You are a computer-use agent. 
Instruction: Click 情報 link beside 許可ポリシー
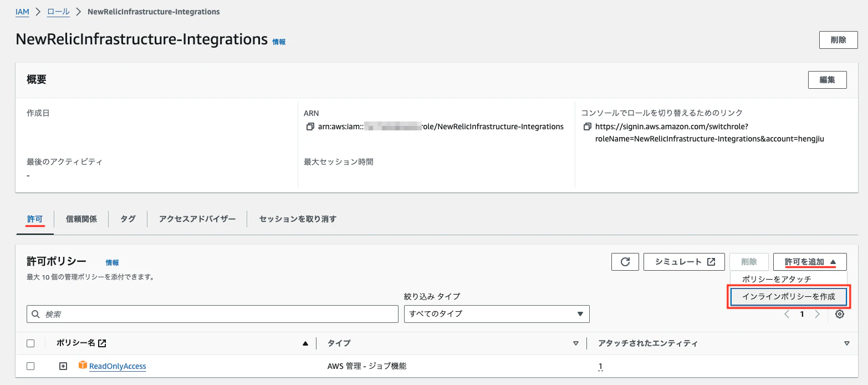pyautogui.click(x=113, y=262)
